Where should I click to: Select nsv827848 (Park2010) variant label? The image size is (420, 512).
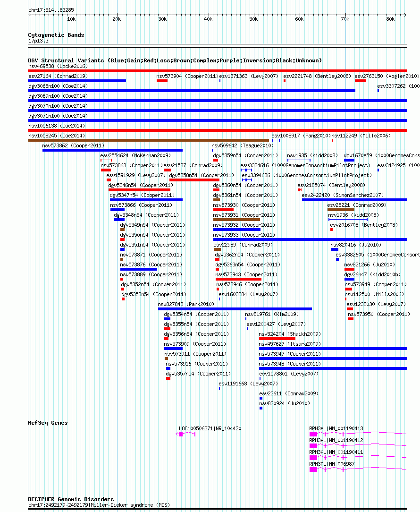pyautogui.click(x=186, y=304)
